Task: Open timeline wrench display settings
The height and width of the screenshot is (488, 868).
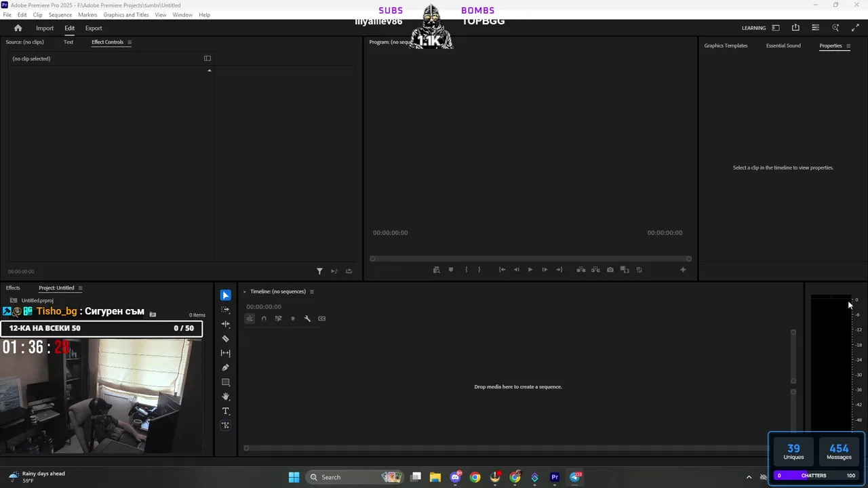Action: [307, 319]
